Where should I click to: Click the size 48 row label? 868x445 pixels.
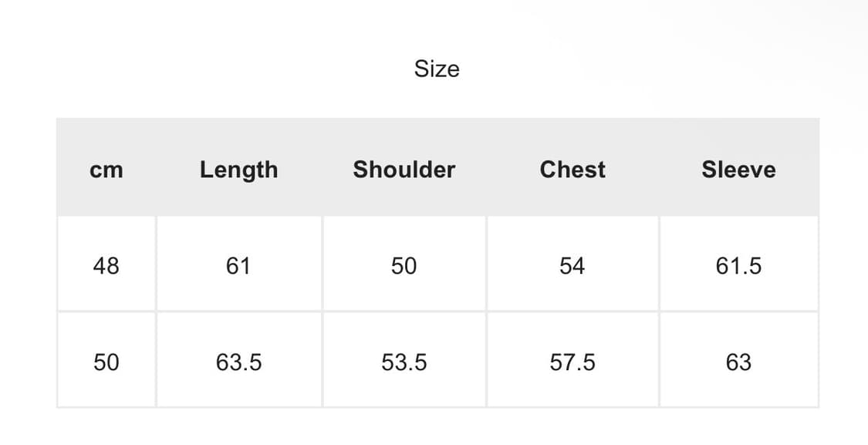click(x=106, y=266)
